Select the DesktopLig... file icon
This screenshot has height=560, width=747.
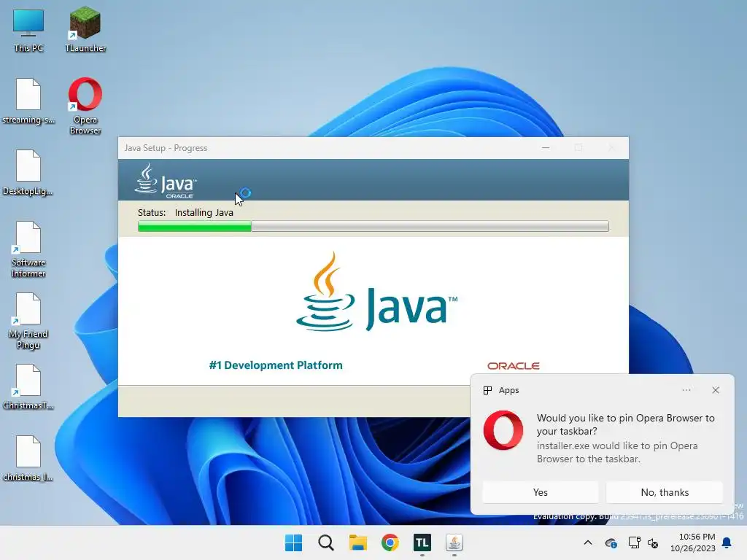[x=28, y=172]
